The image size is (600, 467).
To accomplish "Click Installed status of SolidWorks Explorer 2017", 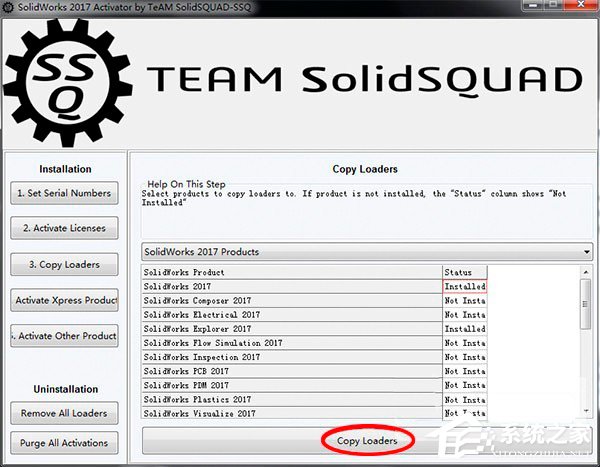I will [x=465, y=329].
